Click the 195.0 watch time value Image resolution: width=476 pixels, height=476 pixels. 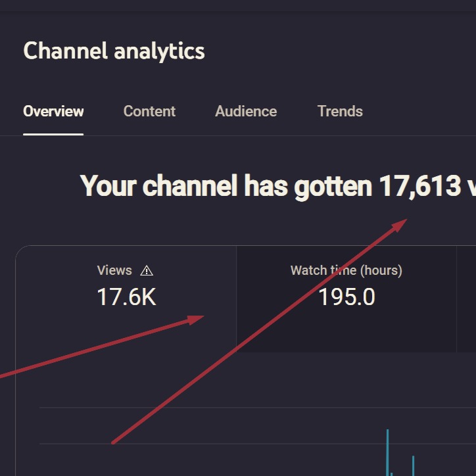tap(346, 297)
